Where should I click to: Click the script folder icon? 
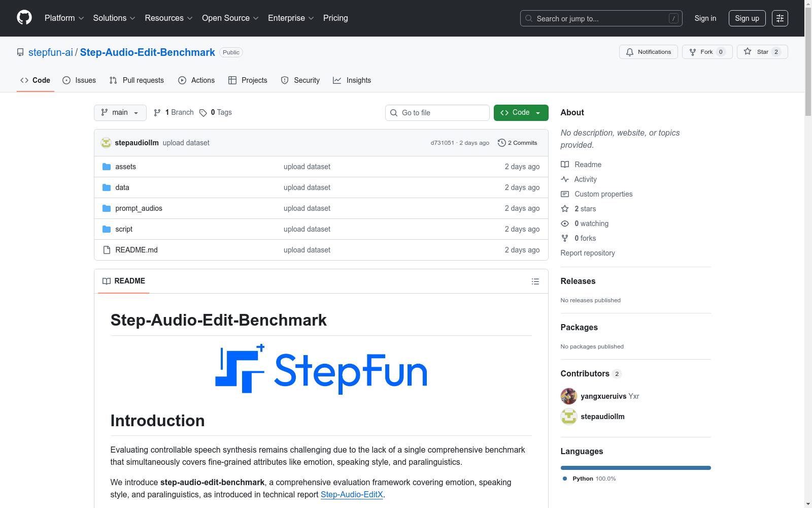pos(107,229)
